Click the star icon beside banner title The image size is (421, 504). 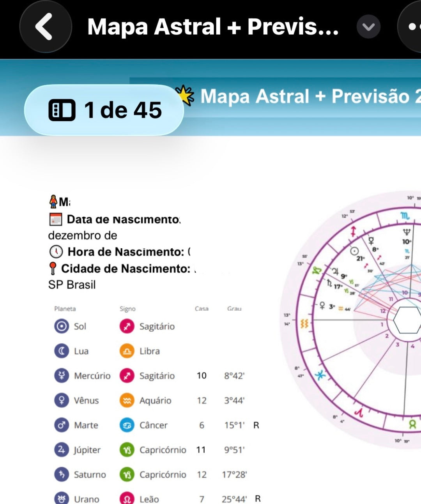coord(185,95)
